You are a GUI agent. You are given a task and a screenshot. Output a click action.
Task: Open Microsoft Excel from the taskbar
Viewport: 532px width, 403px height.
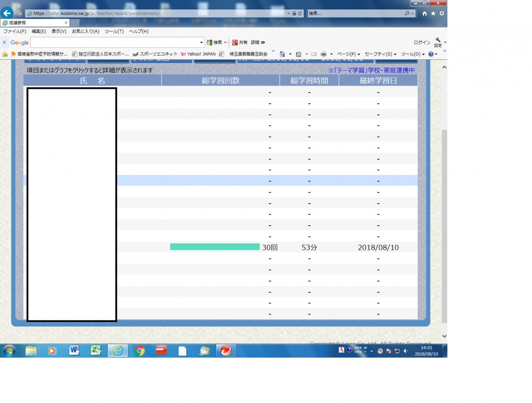pyautogui.click(x=96, y=351)
